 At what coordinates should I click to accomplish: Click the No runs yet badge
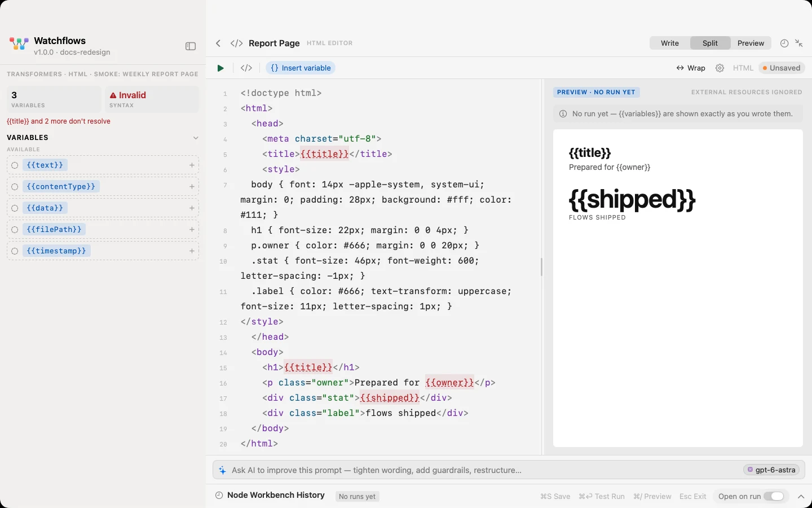[x=358, y=497]
